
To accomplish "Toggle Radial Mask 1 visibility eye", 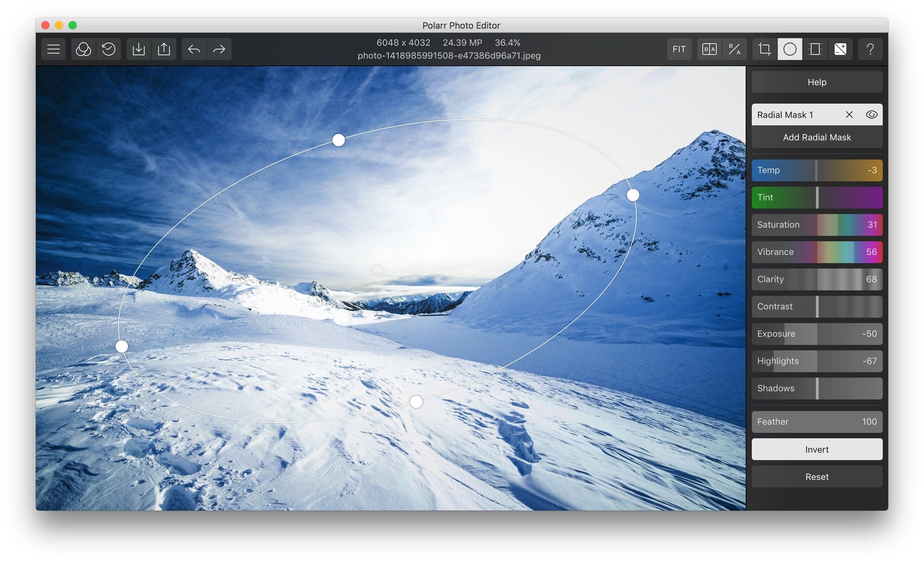I will pyautogui.click(x=871, y=115).
